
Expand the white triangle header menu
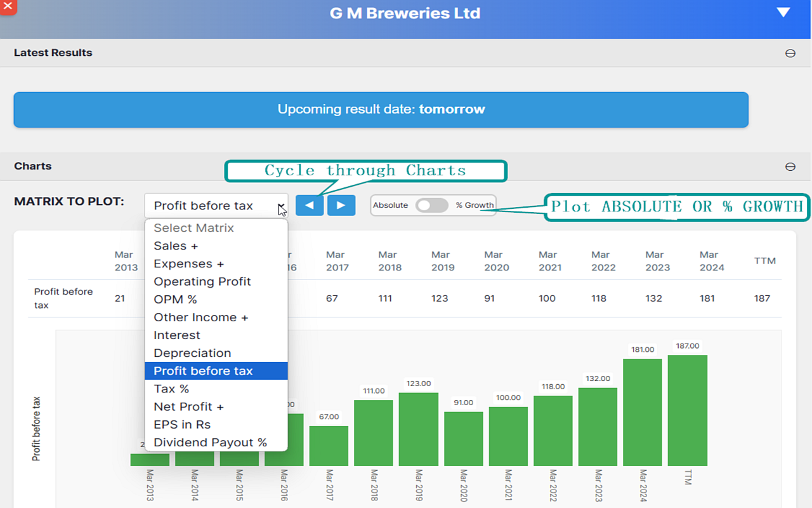coord(783,13)
